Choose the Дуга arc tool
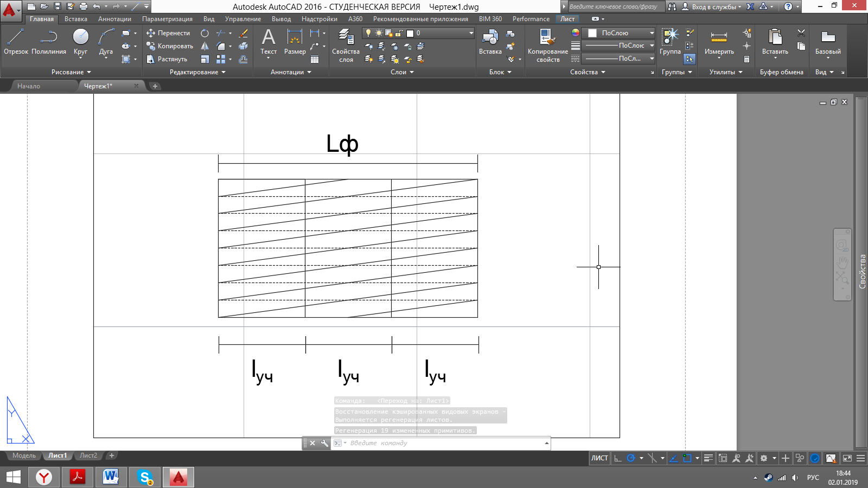The height and width of the screenshot is (488, 868). pyautogui.click(x=106, y=42)
